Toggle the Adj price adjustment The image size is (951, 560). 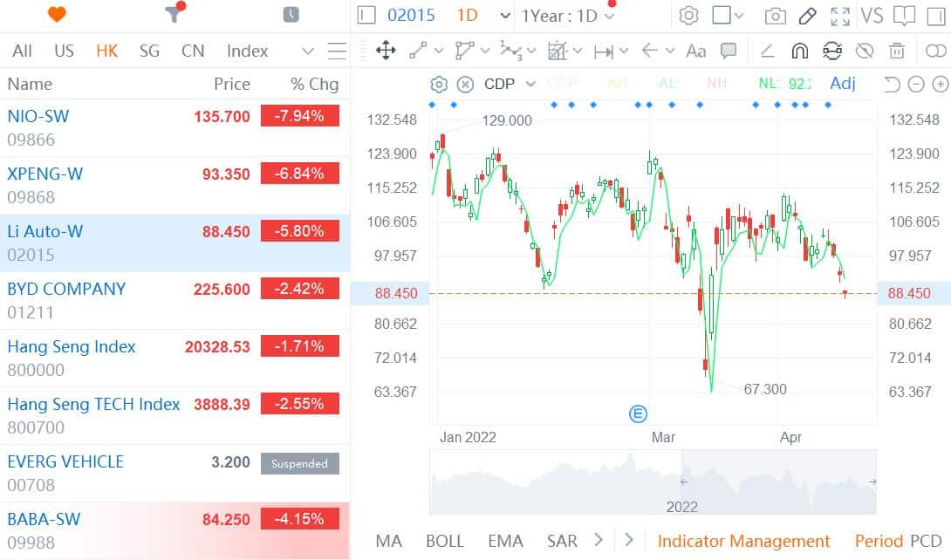pyautogui.click(x=843, y=84)
